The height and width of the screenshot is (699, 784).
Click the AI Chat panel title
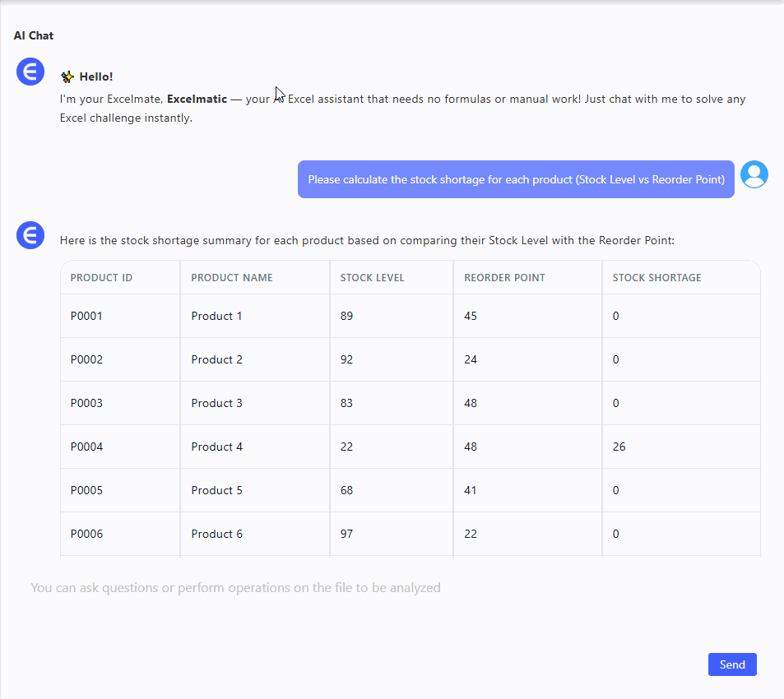tap(34, 35)
